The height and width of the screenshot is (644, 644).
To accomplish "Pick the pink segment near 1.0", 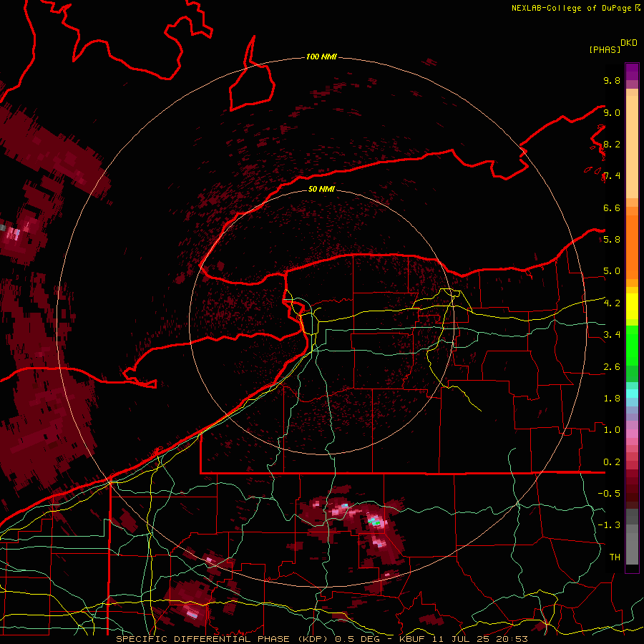I will [x=632, y=434].
